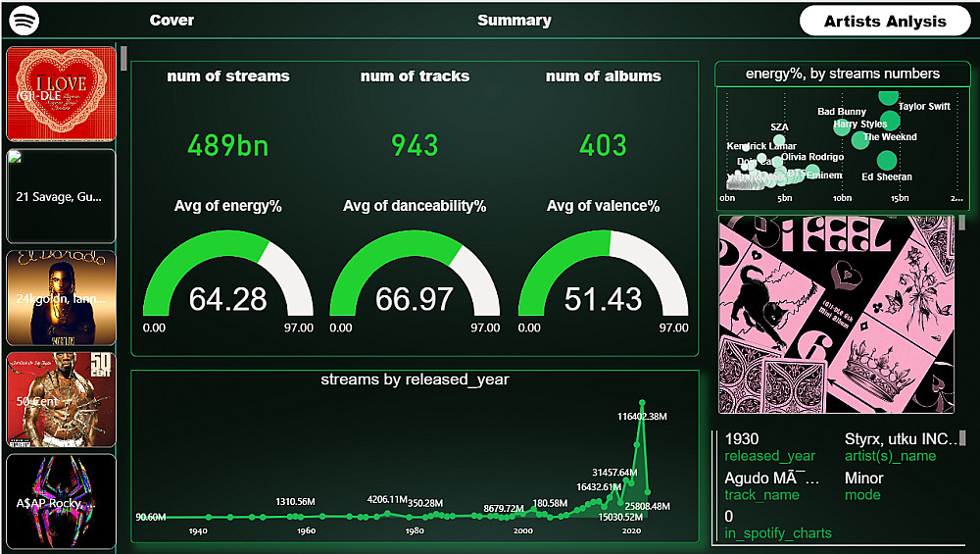
Task: Switch to the Summary tab
Action: [x=514, y=20]
